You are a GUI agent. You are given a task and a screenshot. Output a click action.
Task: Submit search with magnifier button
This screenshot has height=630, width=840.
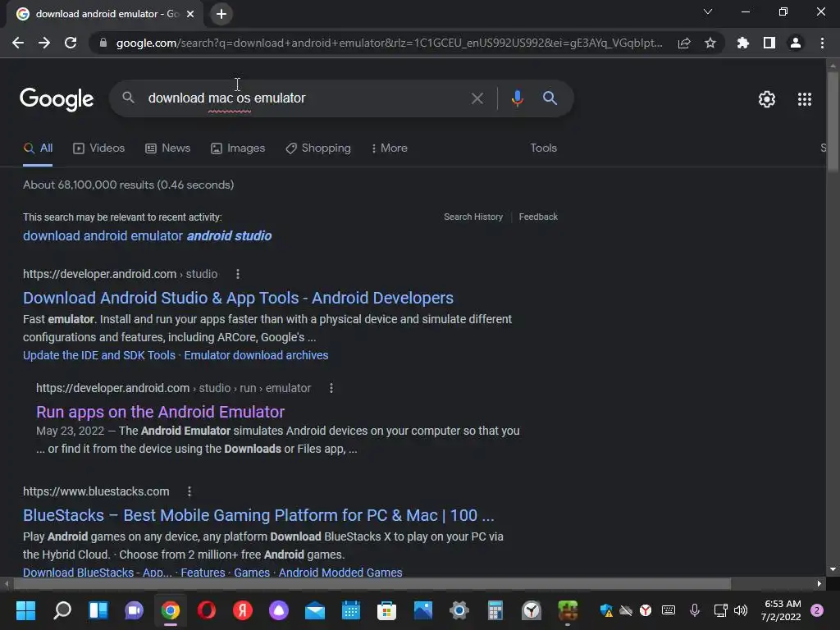pyautogui.click(x=550, y=98)
